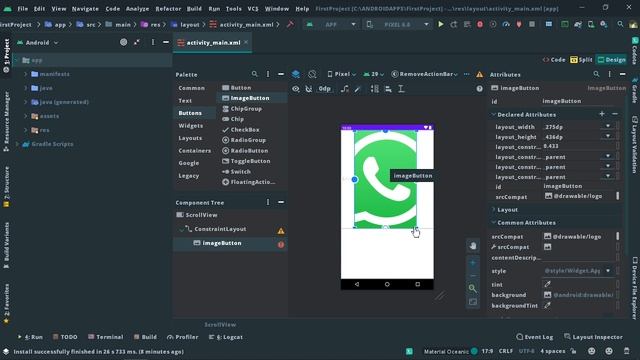Expand the java (generated) folder

pos(26,102)
